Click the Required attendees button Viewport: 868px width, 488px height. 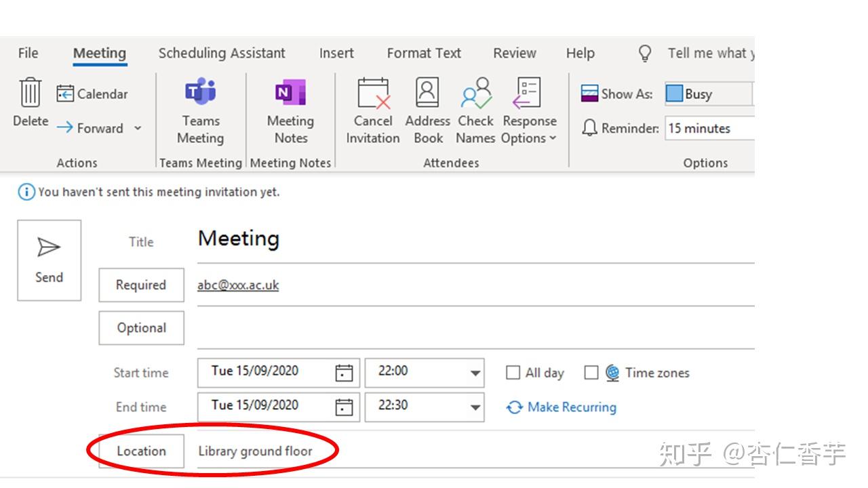click(141, 285)
